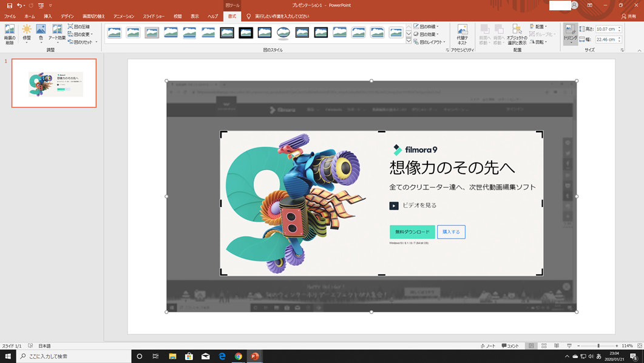This screenshot has width=644, height=363.
Task: Open オブジェクトの選択と表示 selection pane
Action: [x=517, y=35]
